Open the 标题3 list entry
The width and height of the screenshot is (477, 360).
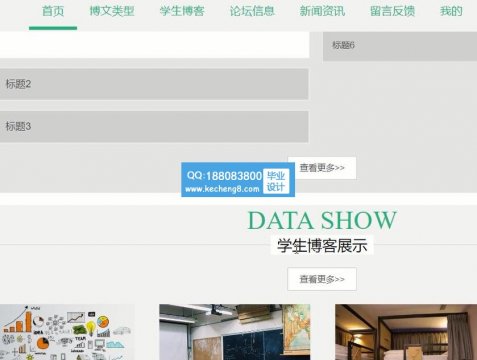coord(154,127)
